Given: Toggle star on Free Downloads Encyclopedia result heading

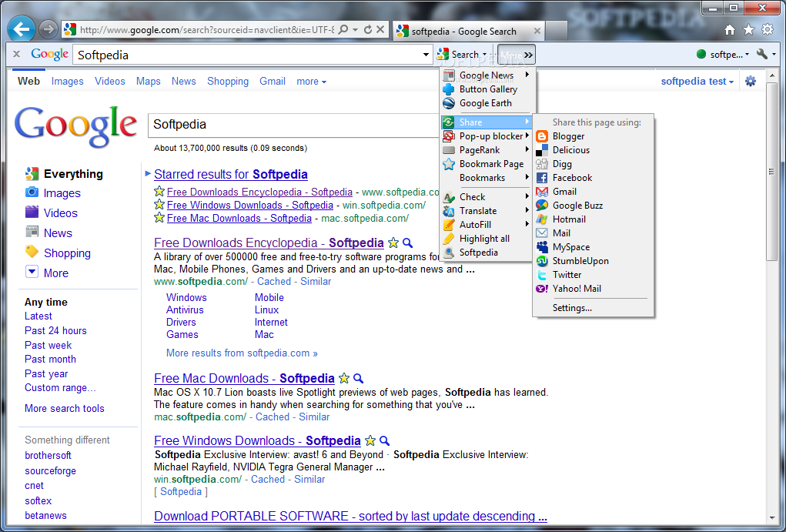Looking at the screenshot, I should (393, 243).
